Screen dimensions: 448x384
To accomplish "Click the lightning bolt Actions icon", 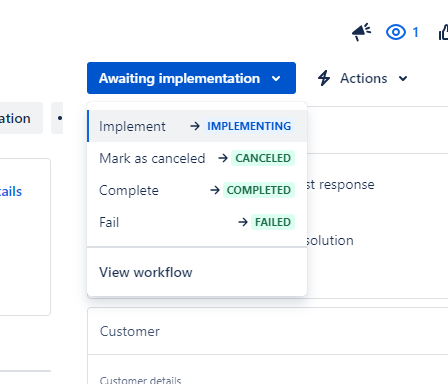I will click(x=324, y=78).
